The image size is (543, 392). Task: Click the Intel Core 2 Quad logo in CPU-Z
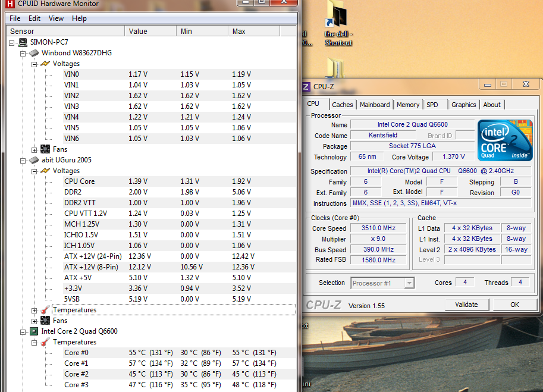pos(504,141)
